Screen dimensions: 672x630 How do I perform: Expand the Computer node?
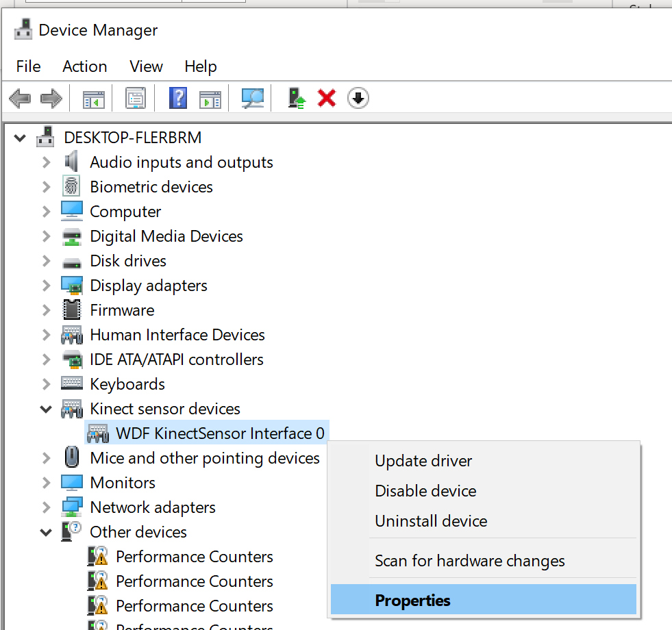(x=47, y=212)
